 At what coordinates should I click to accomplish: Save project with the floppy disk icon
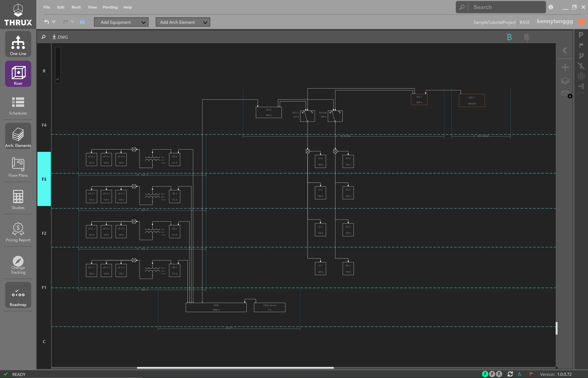[x=82, y=22]
